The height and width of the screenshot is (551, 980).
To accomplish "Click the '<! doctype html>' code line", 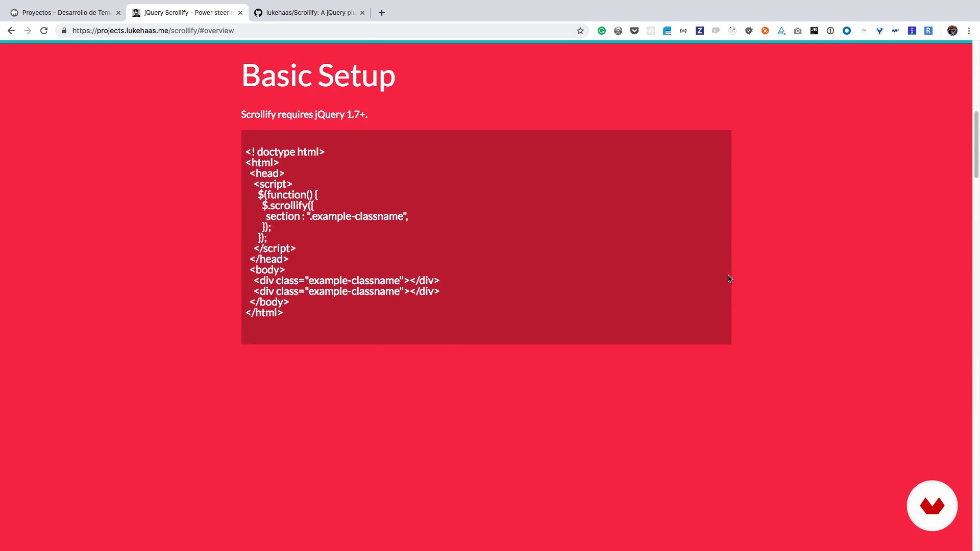I will tap(285, 152).
